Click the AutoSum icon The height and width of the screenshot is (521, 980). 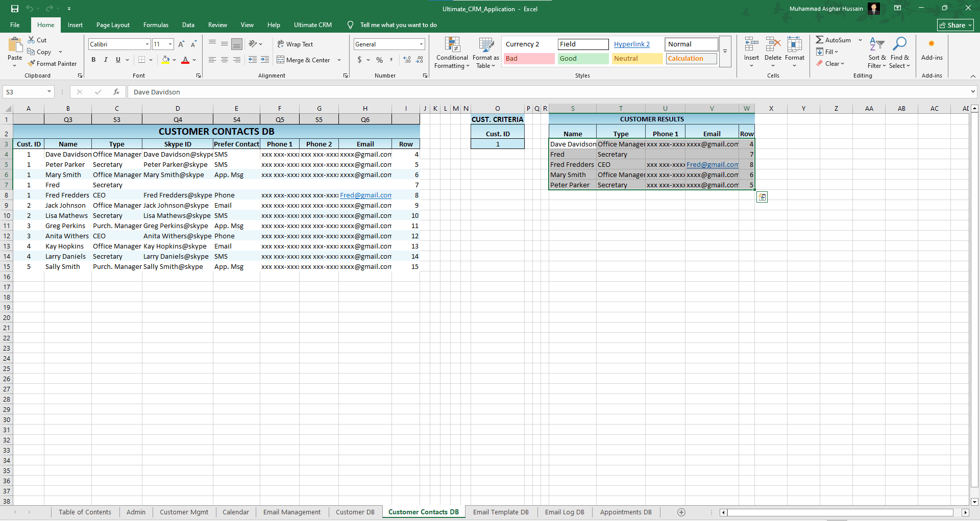819,40
